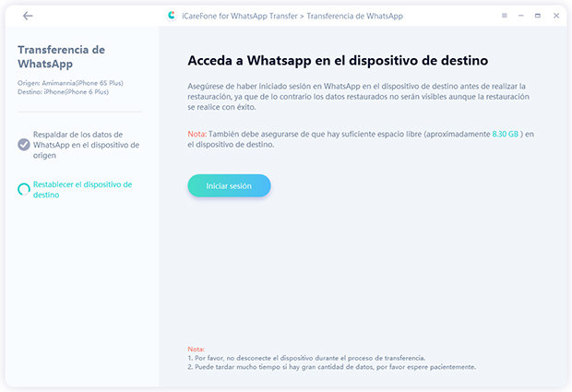Minimize the iCareFone window

click(521, 16)
